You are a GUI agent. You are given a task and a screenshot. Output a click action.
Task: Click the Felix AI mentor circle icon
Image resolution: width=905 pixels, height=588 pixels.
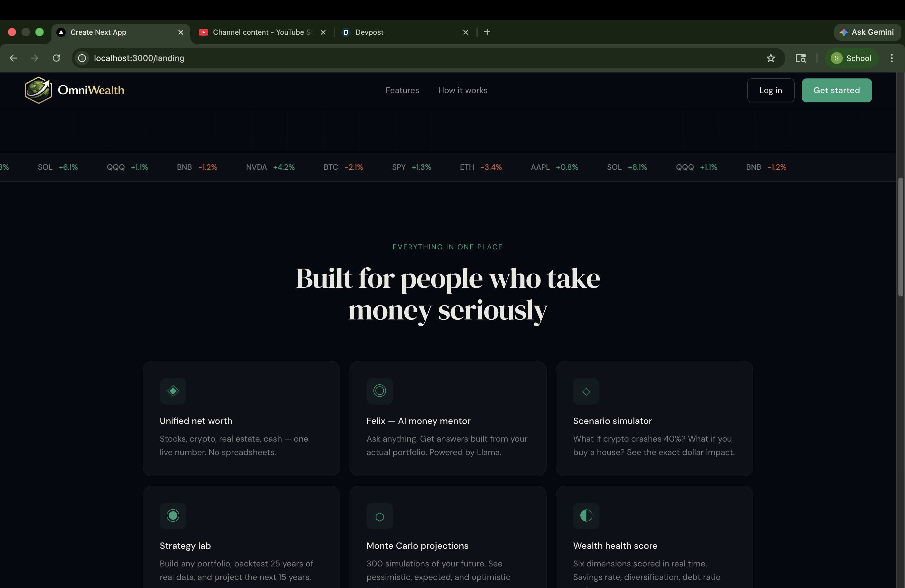point(379,391)
